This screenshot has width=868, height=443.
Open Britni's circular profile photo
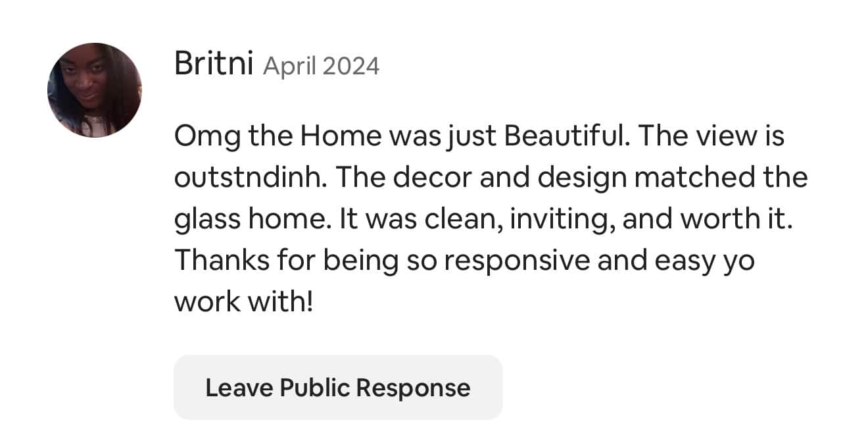(x=95, y=90)
